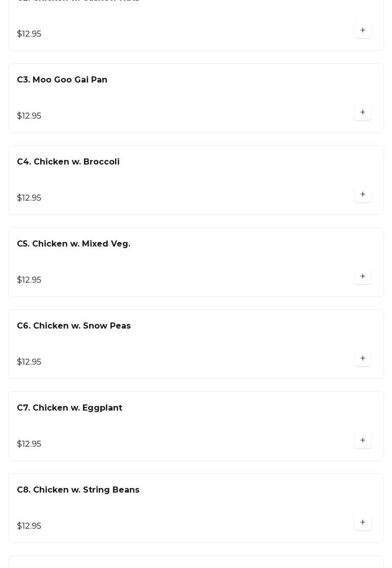This screenshot has width=392, height=568.
Task: Click $12.95 price on Chicken w. Eggplant card
Action: pyautogui.click(x=29, y=444)
